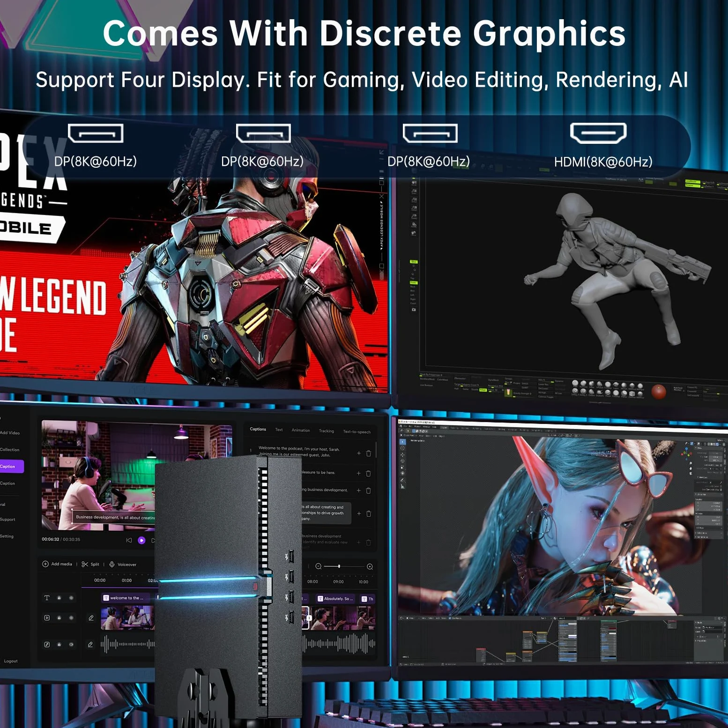Screen dimensions: 728x728
Task: Edit the audio track with its pencil icon
Action: [90, 645]
